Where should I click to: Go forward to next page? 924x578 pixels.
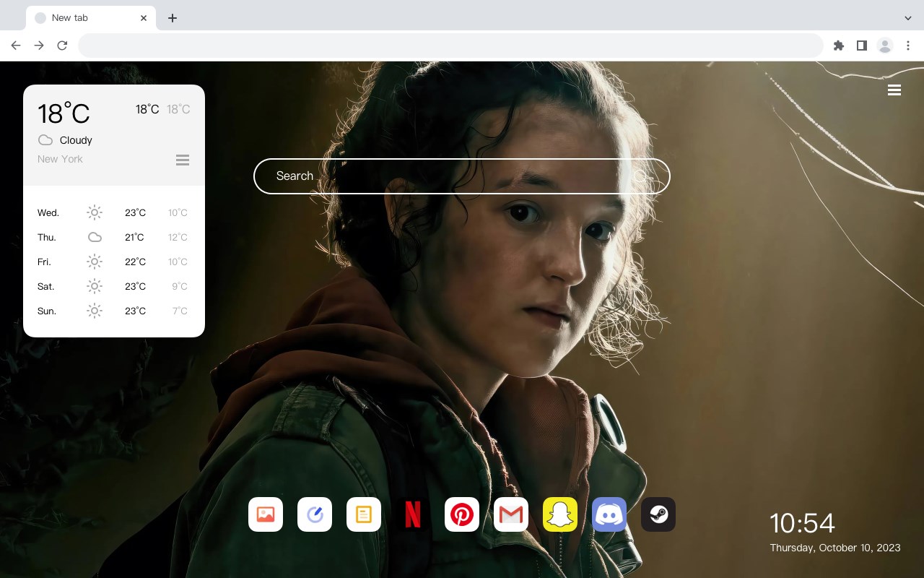pyautogui.click(x=39, y=46)
